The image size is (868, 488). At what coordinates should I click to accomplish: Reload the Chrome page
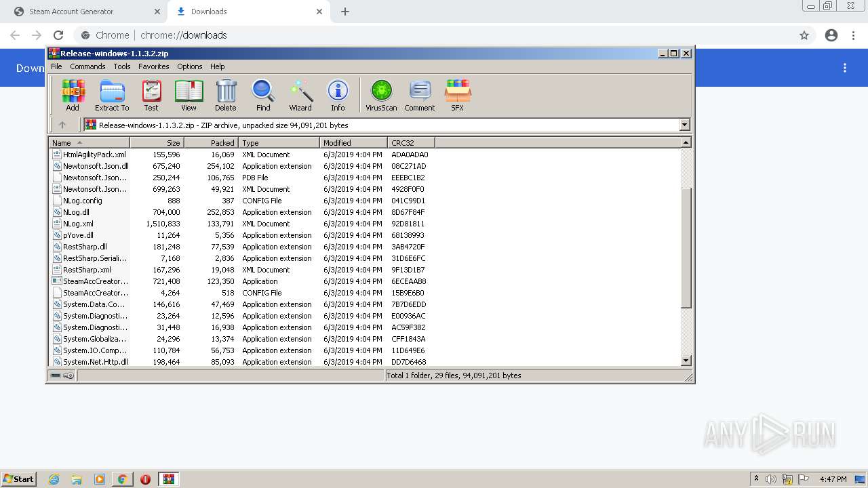pyautogui.click(x=58, y=35)
